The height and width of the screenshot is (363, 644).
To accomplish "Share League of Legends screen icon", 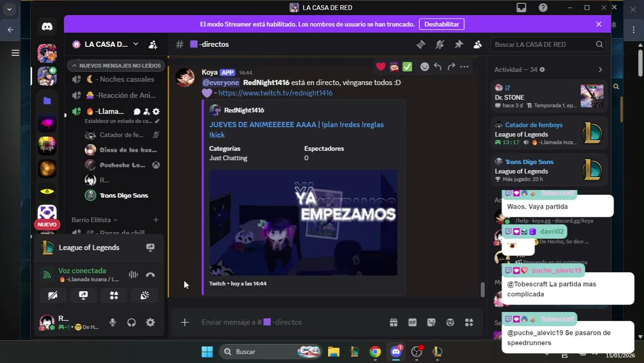I will pos(150,248).
